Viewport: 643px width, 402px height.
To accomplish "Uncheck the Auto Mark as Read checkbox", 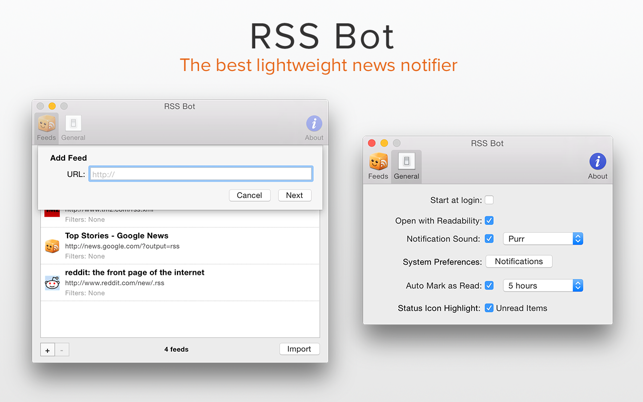I will point(489,286).
